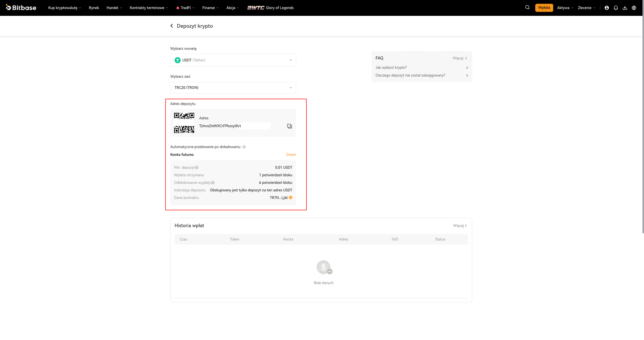
Task: Open Więcej in Historia wpłat
Action: pyautogui.click(x=460, y=226)
